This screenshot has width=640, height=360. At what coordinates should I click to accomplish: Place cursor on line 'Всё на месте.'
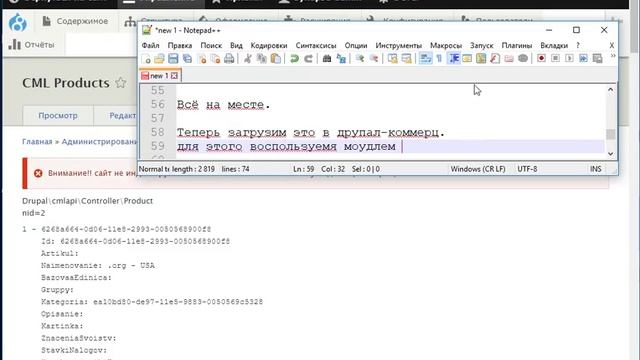coord(223,105)
